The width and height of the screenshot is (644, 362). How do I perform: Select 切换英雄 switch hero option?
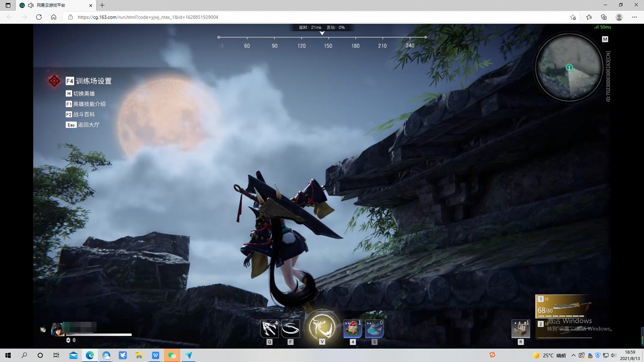(84, 94)
